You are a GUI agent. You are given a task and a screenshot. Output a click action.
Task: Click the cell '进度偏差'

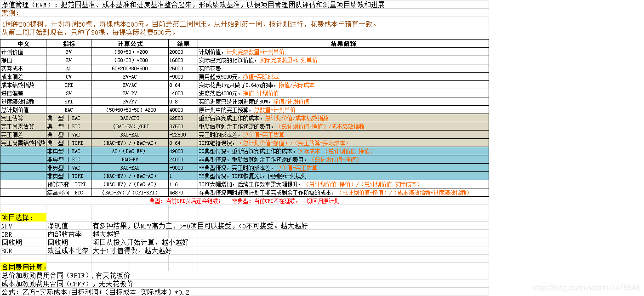click(x=23, y=93)
